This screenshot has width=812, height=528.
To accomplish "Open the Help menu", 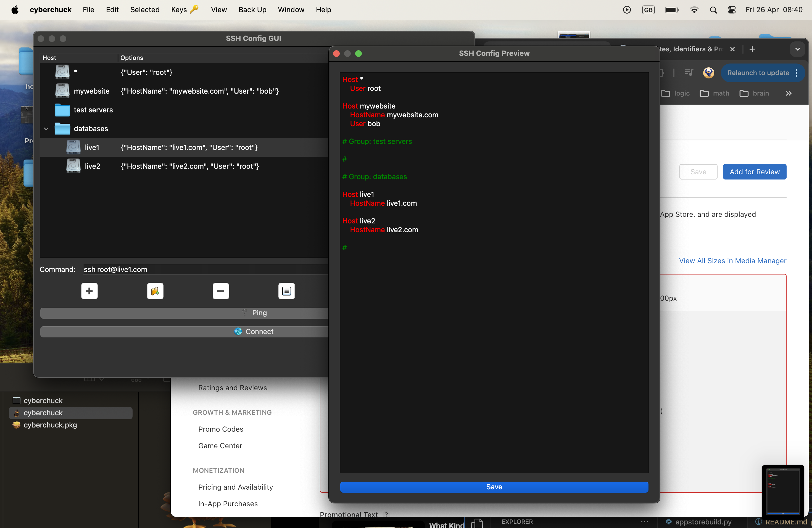I will tap(323, 10).
